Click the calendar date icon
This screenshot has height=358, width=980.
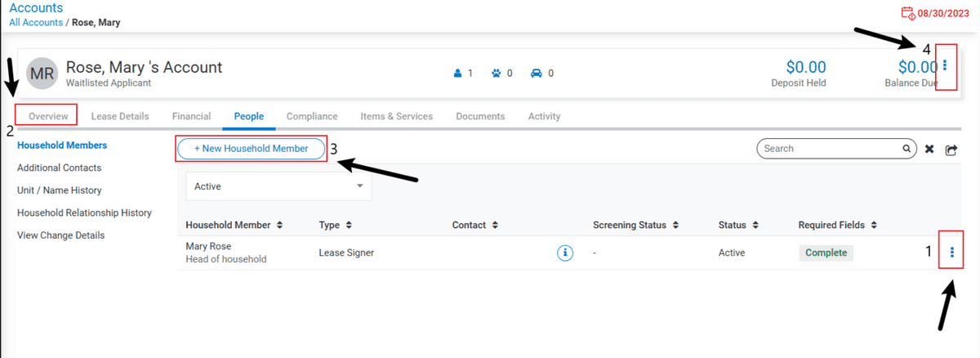(907, 13)
